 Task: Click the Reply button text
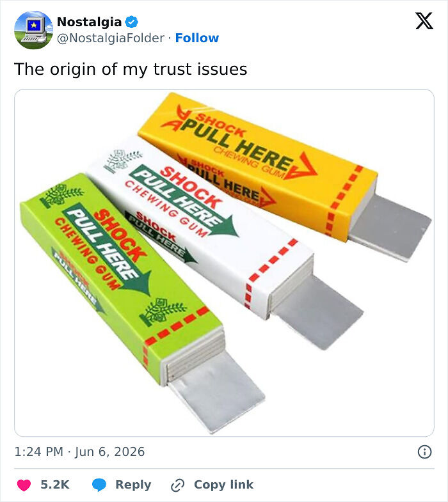(133, 485)
